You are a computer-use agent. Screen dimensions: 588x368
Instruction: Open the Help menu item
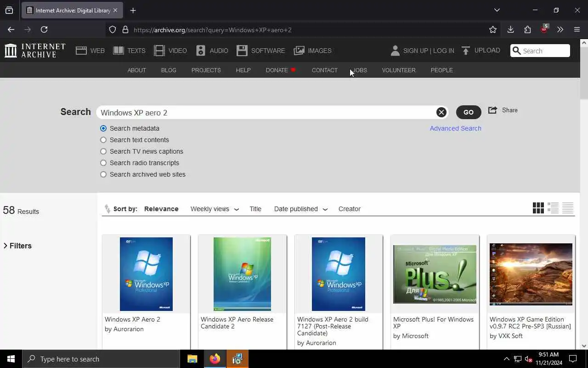pos(243,70)
